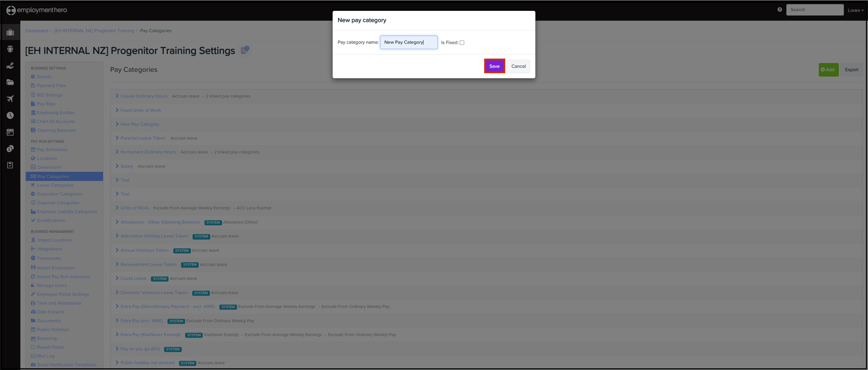Viewport: 868px width, 370px height.
Task: Save the new pay category
Action: 494,66
